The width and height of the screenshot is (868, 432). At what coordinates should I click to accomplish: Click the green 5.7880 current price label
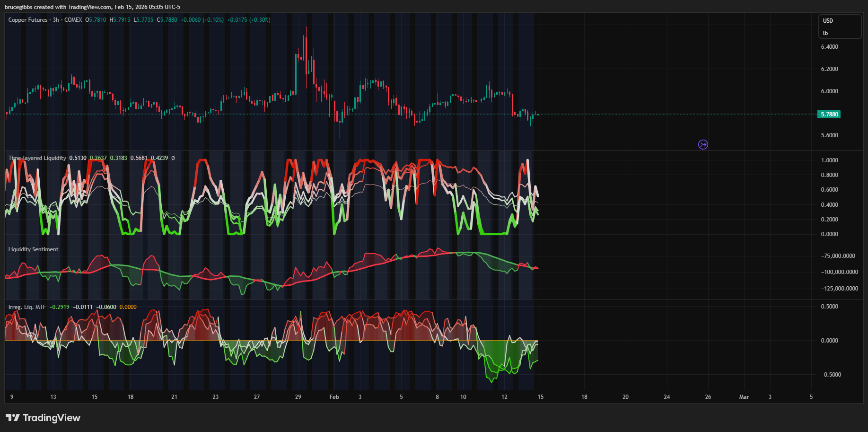[x=829, y=115]
